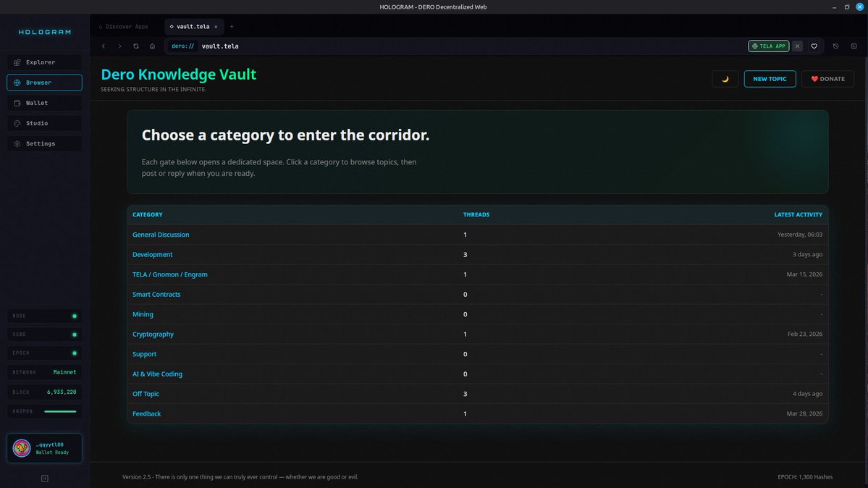868x488 pixels.
Task: Start a NEW TOPIC
Action: 770,78
